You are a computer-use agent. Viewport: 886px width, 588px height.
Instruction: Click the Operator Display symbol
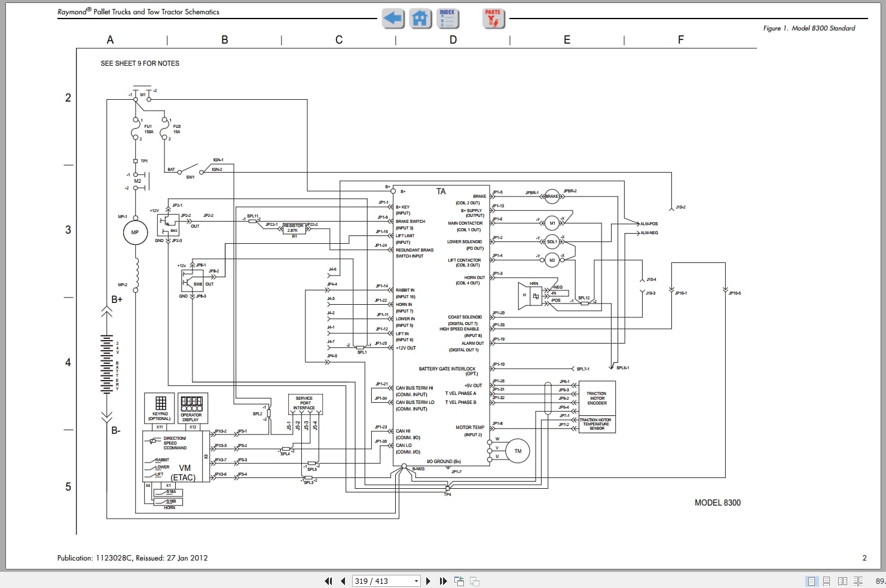point(191,408)
